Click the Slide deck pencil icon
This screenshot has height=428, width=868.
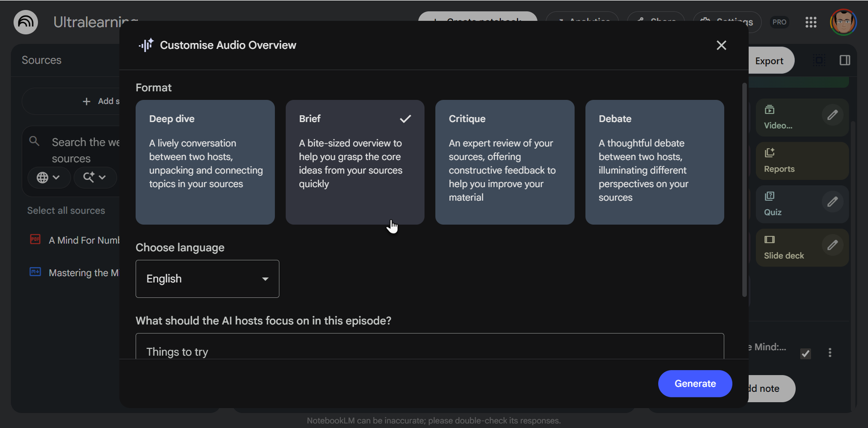coord(832,245)
